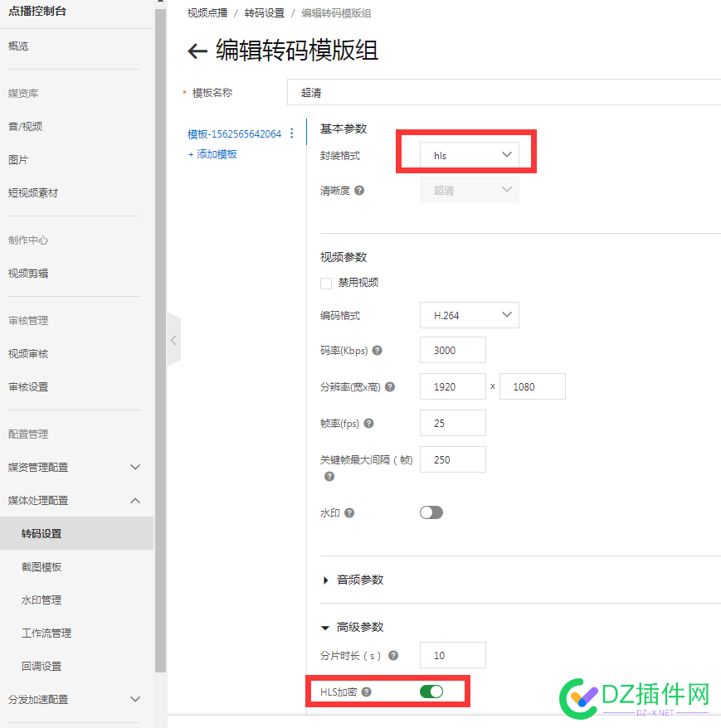Click the help icon next to HLS加密
Viewport: 721px width, 728px height.
click(367, 692)
